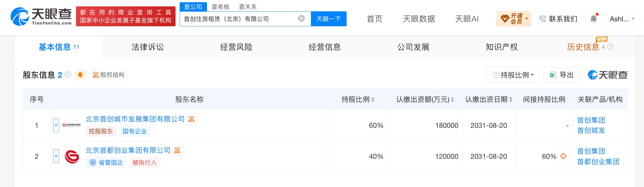Open 天眼AI menu item

pos(467,19)
